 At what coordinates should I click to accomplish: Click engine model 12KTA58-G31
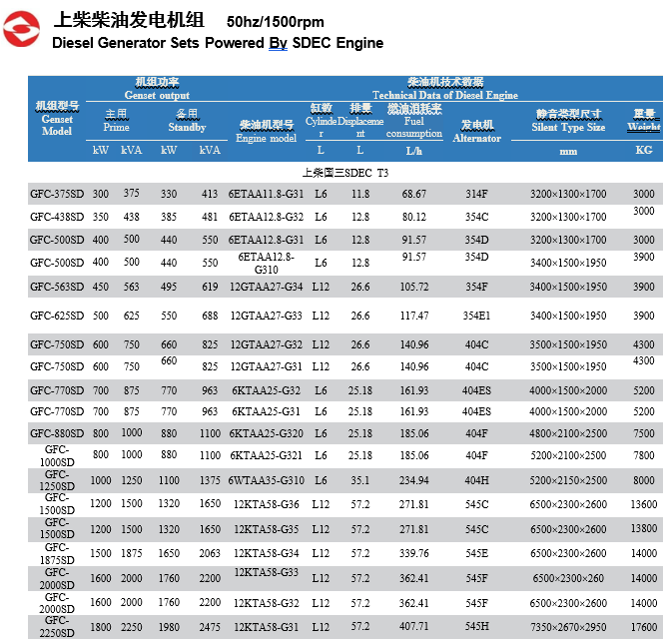click(267, 627)
